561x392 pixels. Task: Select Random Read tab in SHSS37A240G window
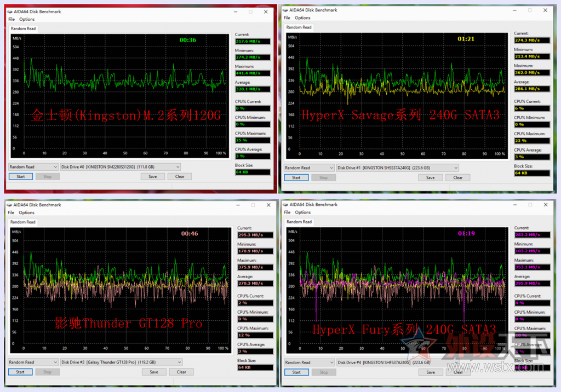coord(299,27)
